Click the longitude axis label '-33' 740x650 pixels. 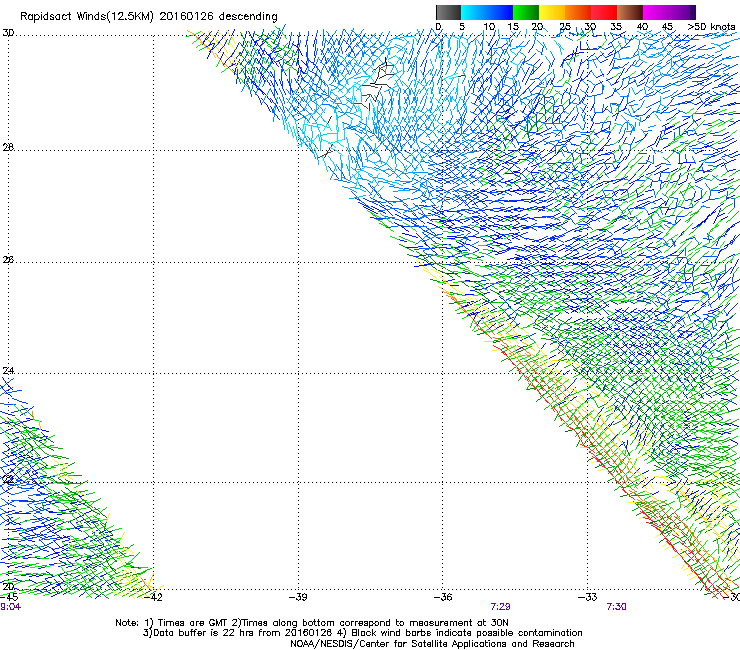click(x=587, y=597)
